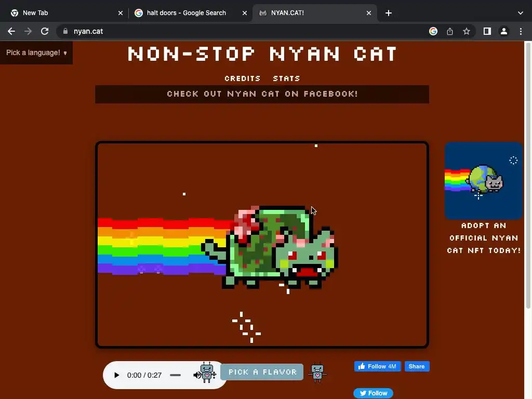The image size is (532, 399).
Task: Reload the nyan.cat page
Action: coord(45,31)
